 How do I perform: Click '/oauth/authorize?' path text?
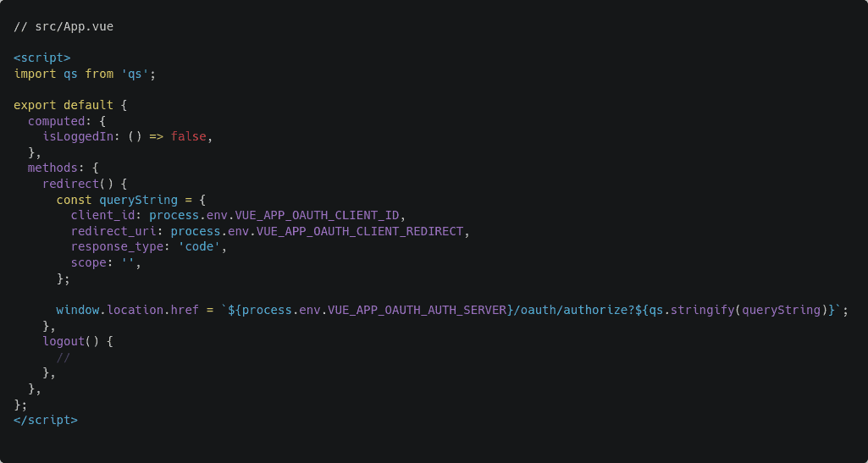[x=573, y=310]
